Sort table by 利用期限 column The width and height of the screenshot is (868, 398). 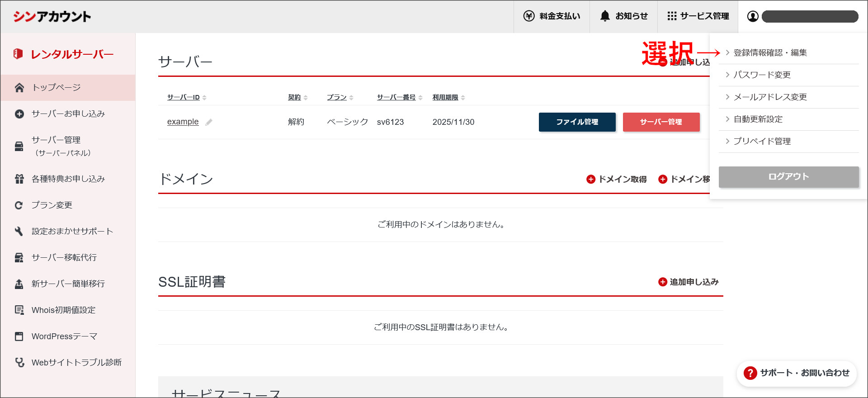click(448, 97)
